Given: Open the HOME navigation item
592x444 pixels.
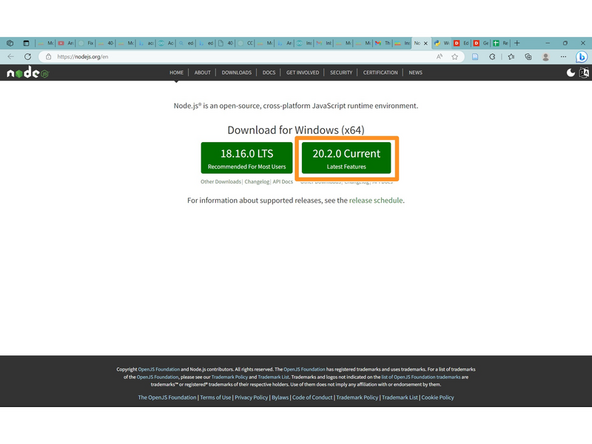Looking at the screenshot, I should pos(176,72).
